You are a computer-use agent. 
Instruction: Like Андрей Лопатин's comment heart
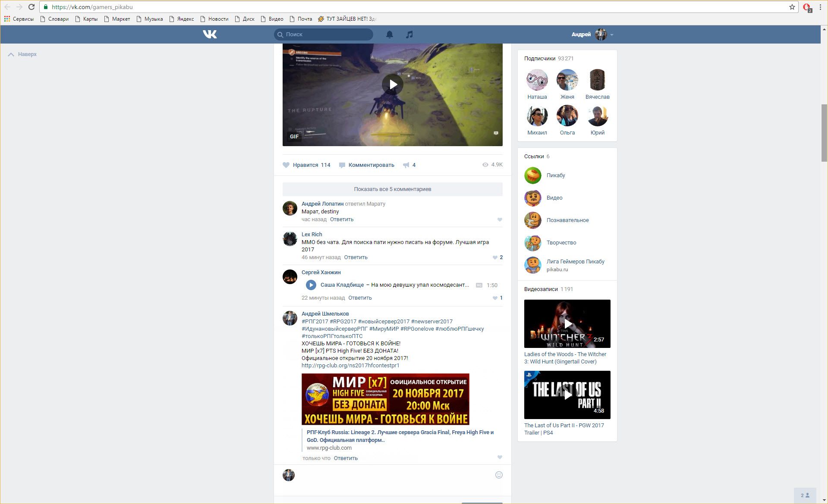[500, 220]
